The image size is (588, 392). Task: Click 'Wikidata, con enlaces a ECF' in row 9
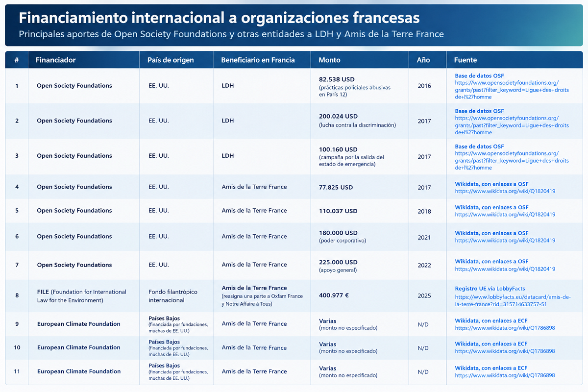491,320
